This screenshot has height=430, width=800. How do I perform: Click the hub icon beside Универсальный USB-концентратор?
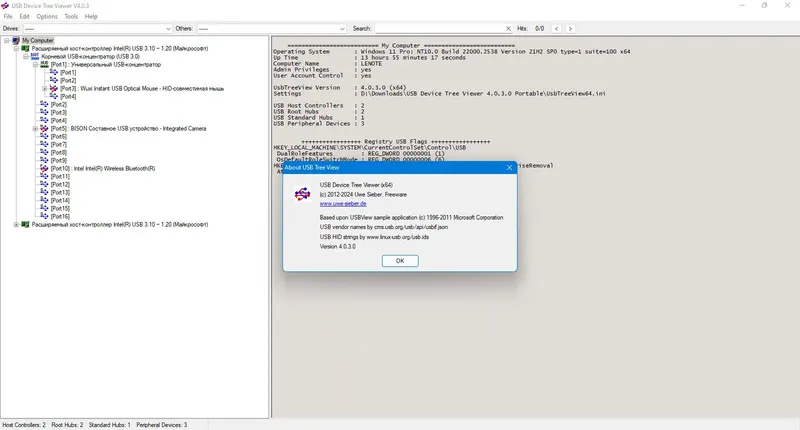[x=44, y=64]
